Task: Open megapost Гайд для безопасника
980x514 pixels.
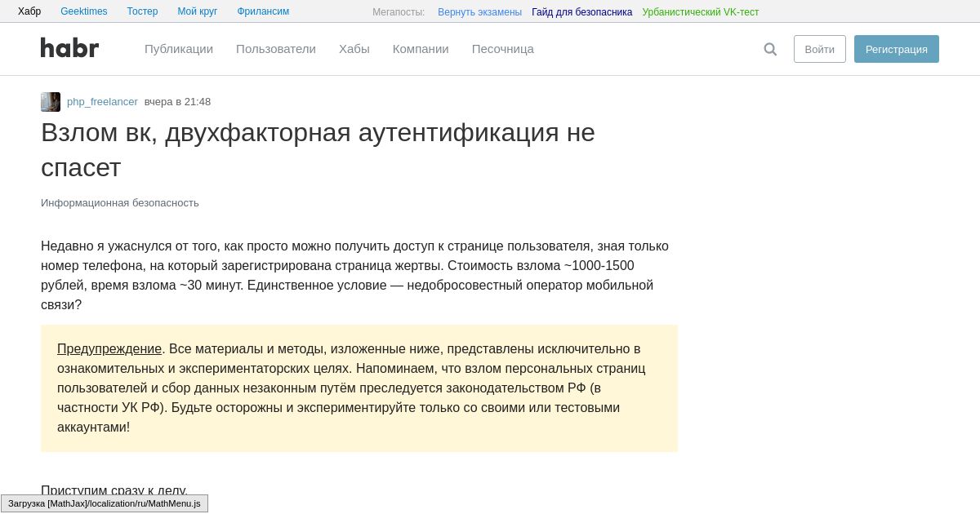Action: (581, 12)
